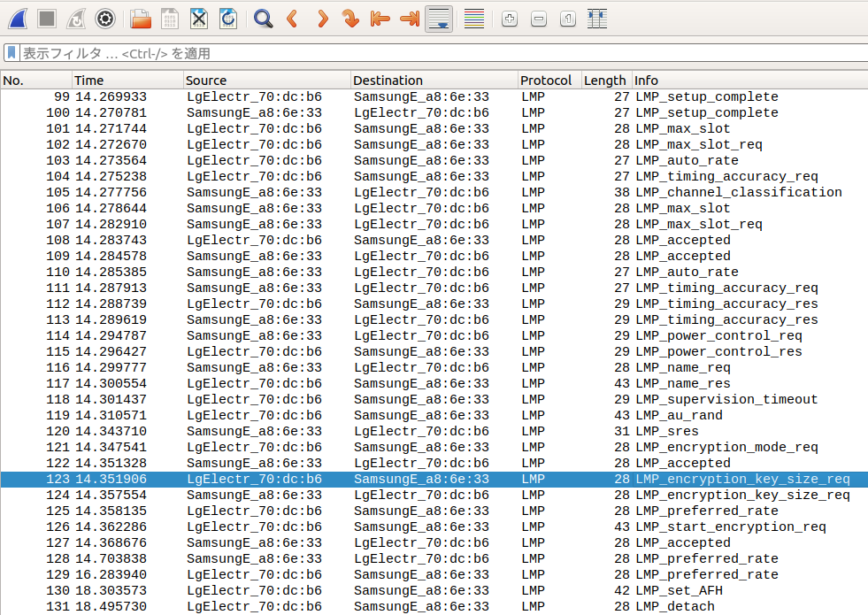
Task: Select packet 108 LMP_accepted
Action: point(434,240)
